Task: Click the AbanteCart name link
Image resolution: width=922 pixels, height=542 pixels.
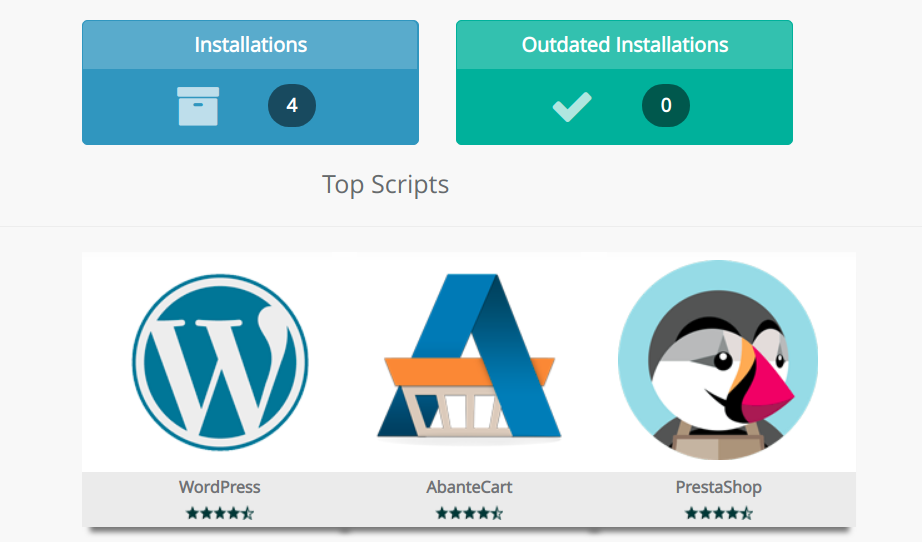Action: coord(469,488)
